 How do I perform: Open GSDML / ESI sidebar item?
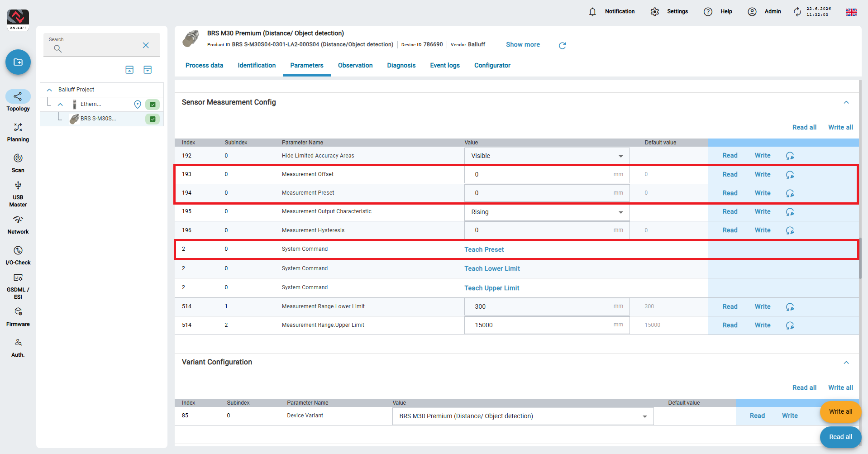click(18, 286)
